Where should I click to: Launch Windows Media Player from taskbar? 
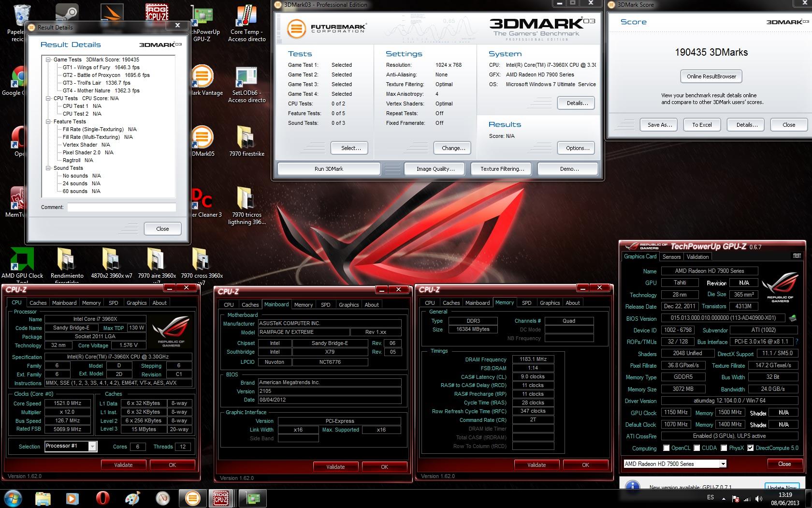[x=72, y=498]
